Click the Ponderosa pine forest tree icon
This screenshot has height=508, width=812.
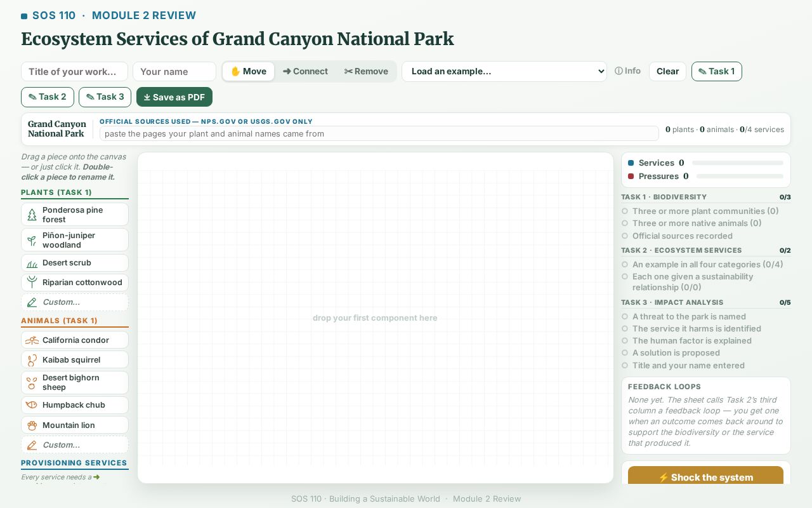(x=32, y=215)
